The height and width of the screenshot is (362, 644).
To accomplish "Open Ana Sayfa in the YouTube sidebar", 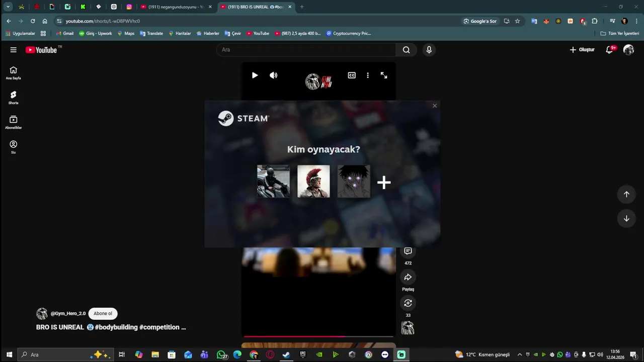I will coord(14,73).
